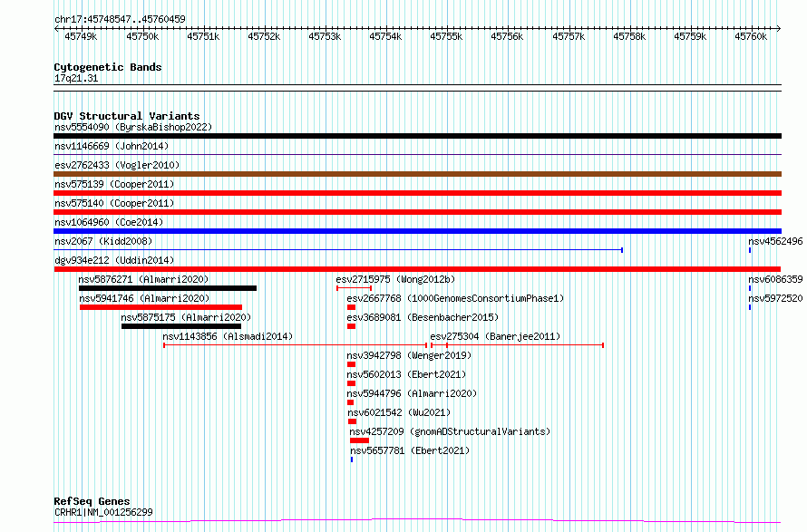Viewport: 807px width, 532px height.
Task: Open variant esv275304 (Banerjee2011) label
Action: [x=496, y=336]
